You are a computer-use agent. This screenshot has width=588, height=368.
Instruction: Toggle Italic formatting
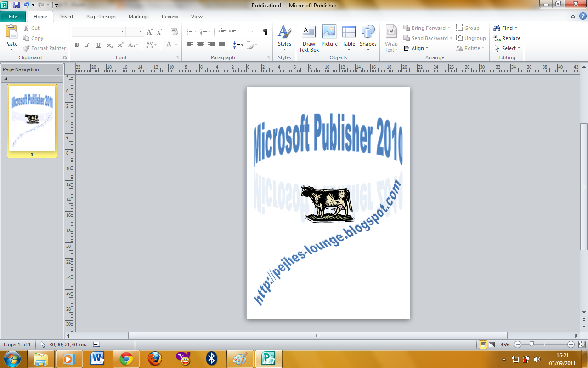(87, 45)
